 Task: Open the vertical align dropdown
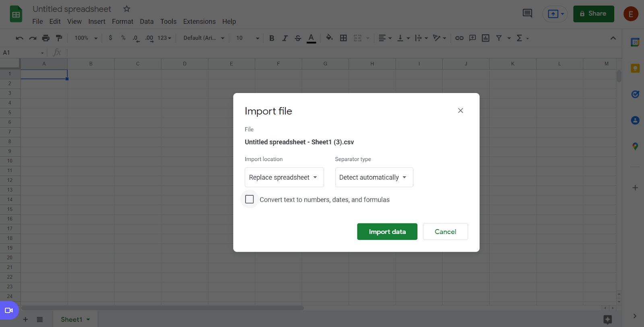[403, 38]
